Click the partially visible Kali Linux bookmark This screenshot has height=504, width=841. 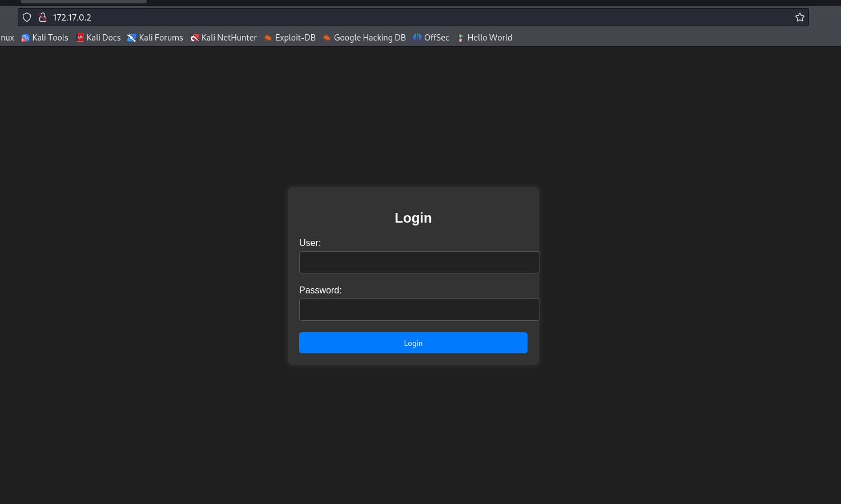(x=7, y=38)
